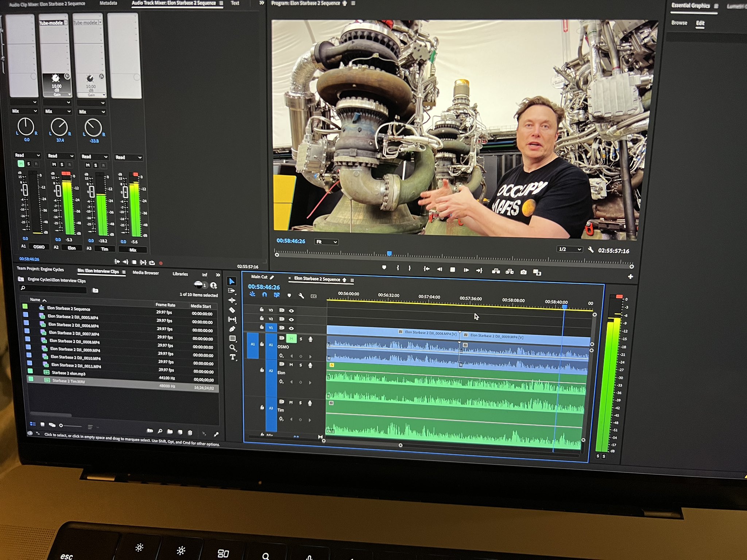
Task: Open the Media Browser tab
Action: pyautogui.click(x=146, y=273)
